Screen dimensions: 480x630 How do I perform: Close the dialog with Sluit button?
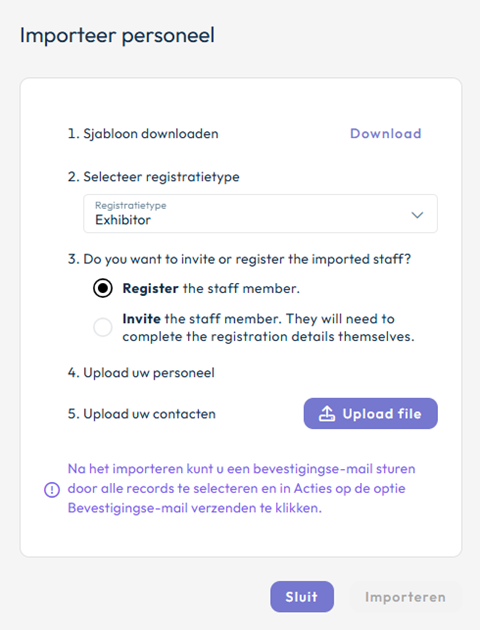[x=302, y=597]
